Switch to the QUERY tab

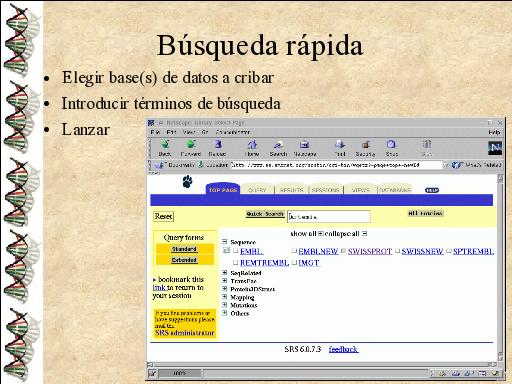click(x=257, y=190)
